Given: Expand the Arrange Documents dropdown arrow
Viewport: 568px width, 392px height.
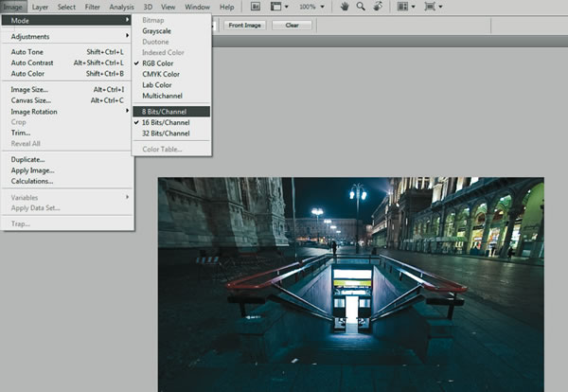Looking at the screenshot, I should click(413, 7).
